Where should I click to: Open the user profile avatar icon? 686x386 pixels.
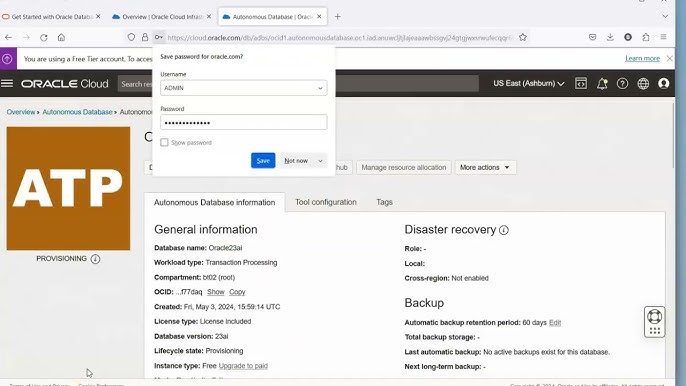coord(664,83)
